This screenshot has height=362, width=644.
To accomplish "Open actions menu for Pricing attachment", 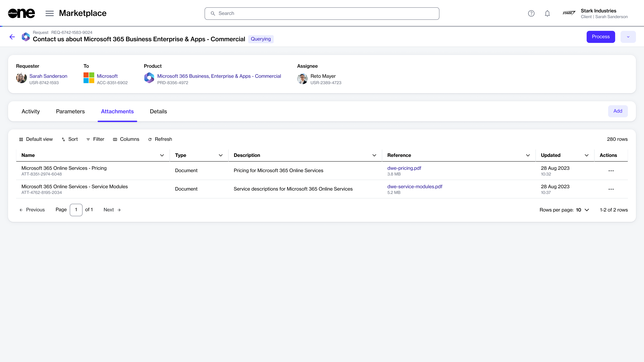I will 611,171.
